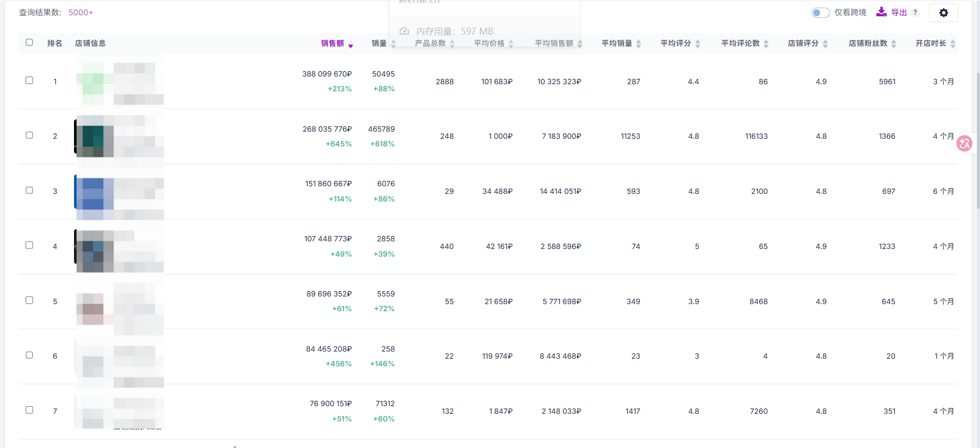Screen dimensions: 980x448
Task: Tick the checkbox for rank 6 row
Action: (29, 355)
